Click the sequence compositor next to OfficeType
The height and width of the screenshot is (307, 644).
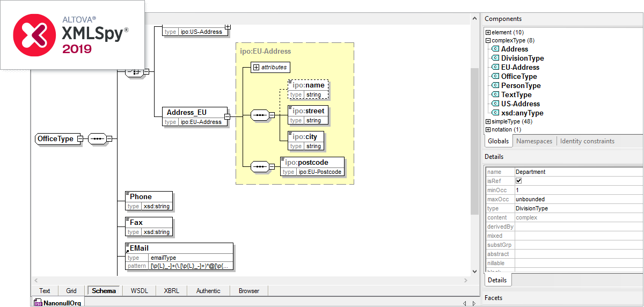click(97, 139)
